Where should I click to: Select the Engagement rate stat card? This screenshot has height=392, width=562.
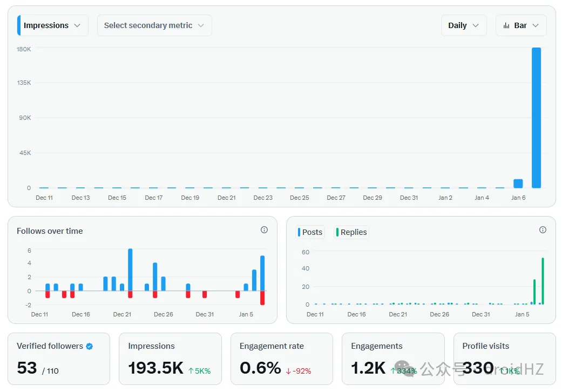281,359
